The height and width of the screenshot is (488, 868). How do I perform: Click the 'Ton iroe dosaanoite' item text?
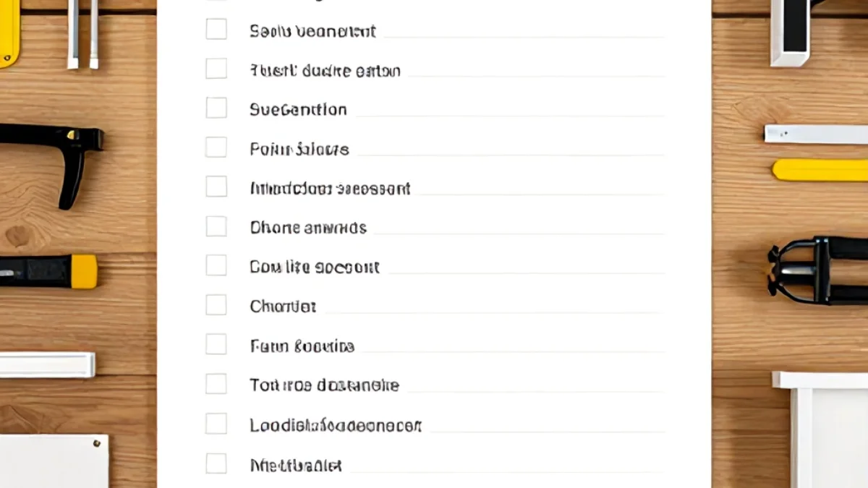324,385
